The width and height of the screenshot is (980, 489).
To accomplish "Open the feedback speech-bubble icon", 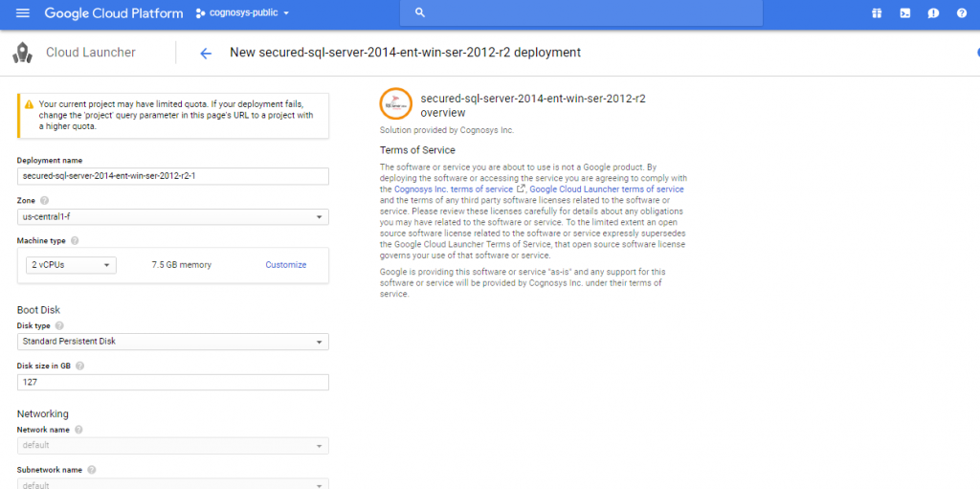I will (933, 13).
